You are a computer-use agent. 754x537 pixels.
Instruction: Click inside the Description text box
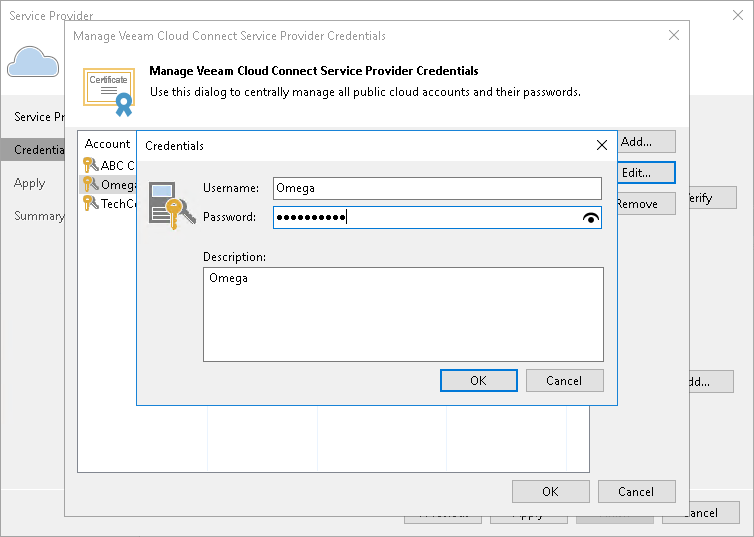pyautogui.click(x=403, y=314)
